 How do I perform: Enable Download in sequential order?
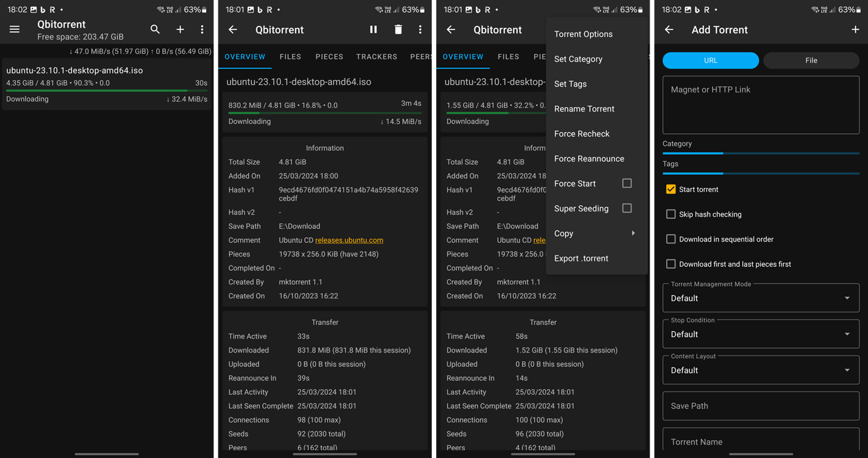[671, 239]
